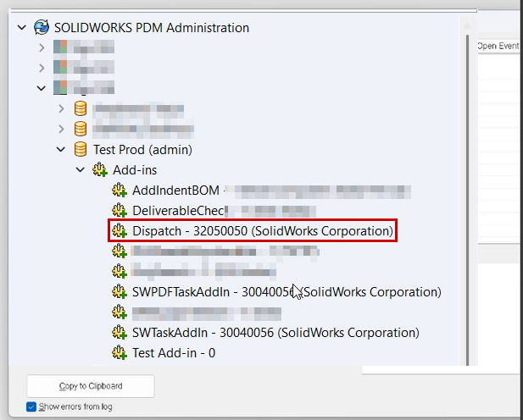Click the scroll-up arrow of tree panel

pyautogui.click(x=468, y=25)
